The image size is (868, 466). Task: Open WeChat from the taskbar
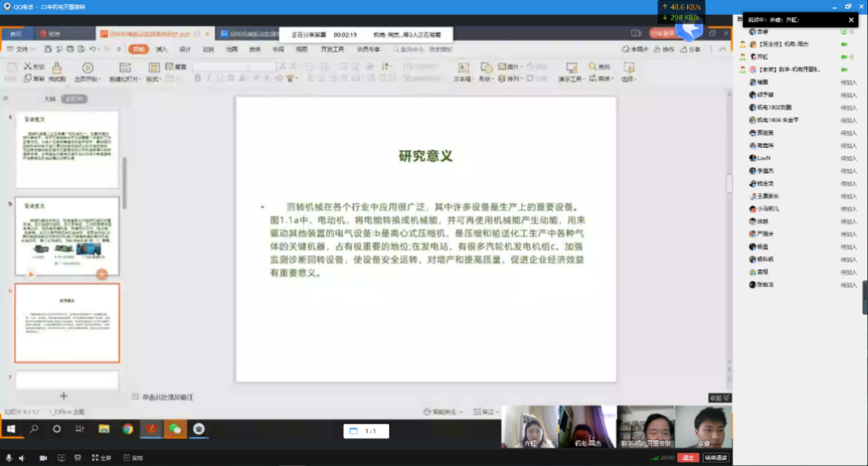click(175, 429)
